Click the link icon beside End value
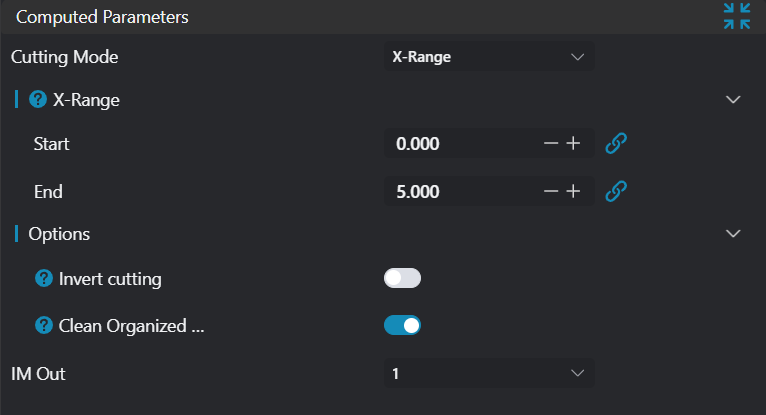Screen dimensions: 766x415 pyautogui.click(x=617, y=190)
